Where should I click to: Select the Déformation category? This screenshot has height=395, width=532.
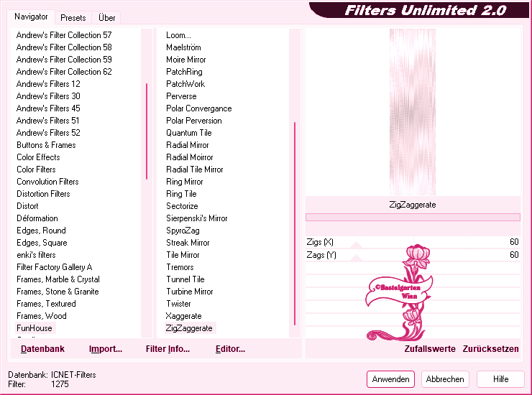click(x=37, y=218)
